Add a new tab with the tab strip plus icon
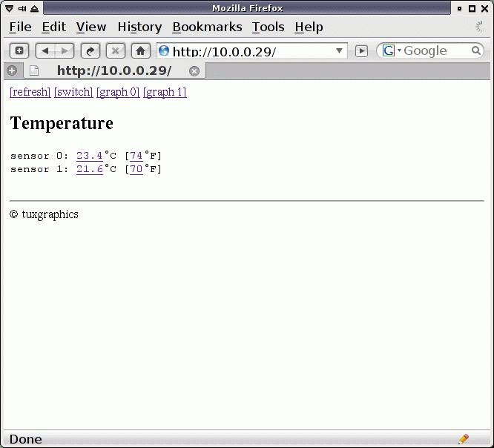This screenshot has height=448, width=494. coord(12,70)
